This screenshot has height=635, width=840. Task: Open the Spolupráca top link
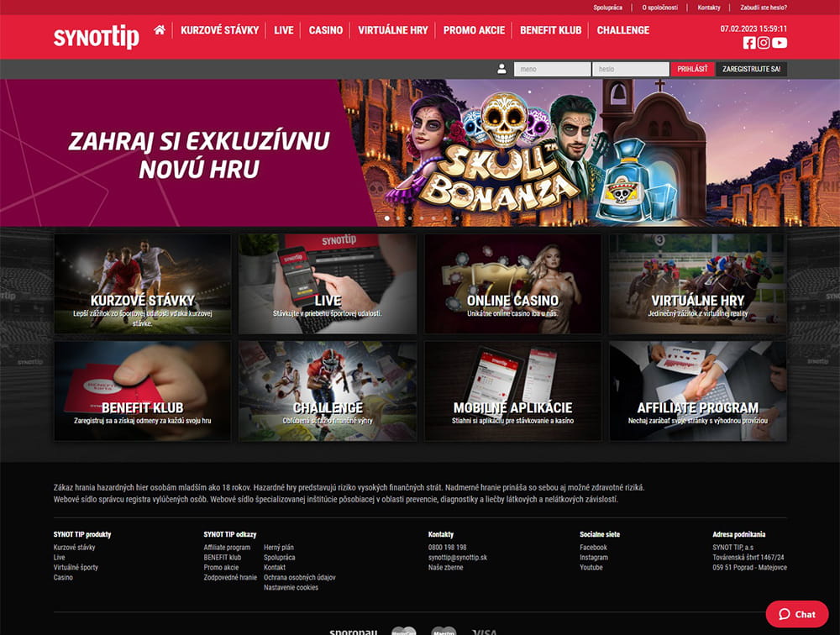pos(607,8)
